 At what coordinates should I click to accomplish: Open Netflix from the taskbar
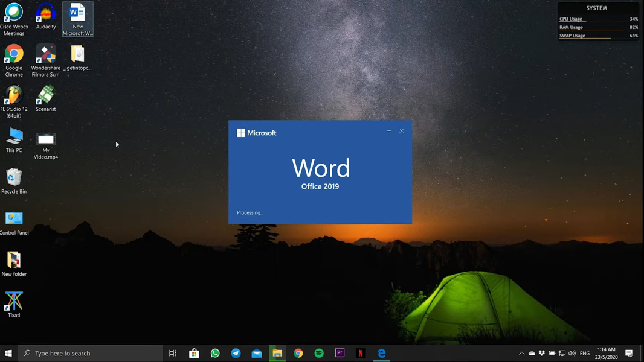point(361,353)
